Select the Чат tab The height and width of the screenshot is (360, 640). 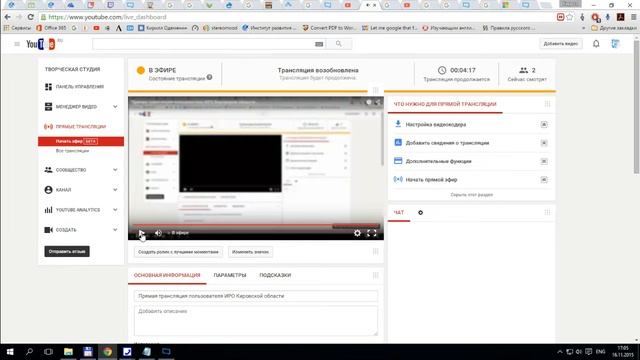coord(399,213)
